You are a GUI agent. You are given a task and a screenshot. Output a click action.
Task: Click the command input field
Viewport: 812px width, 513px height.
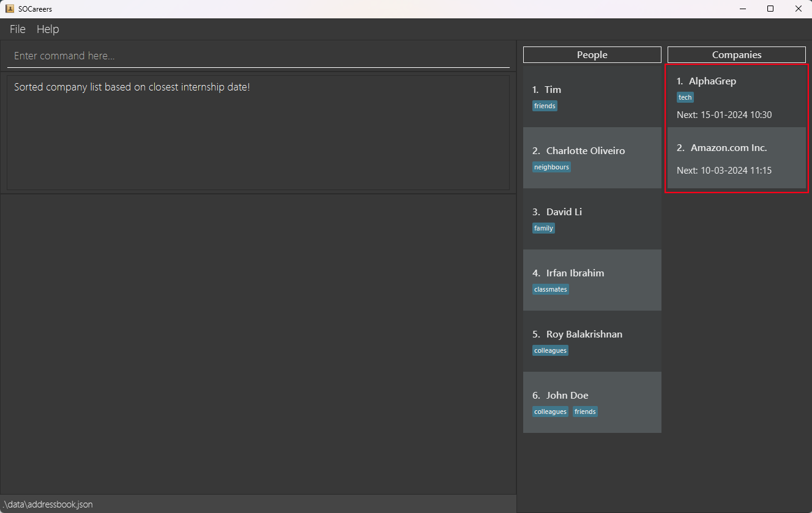(258, 56)
